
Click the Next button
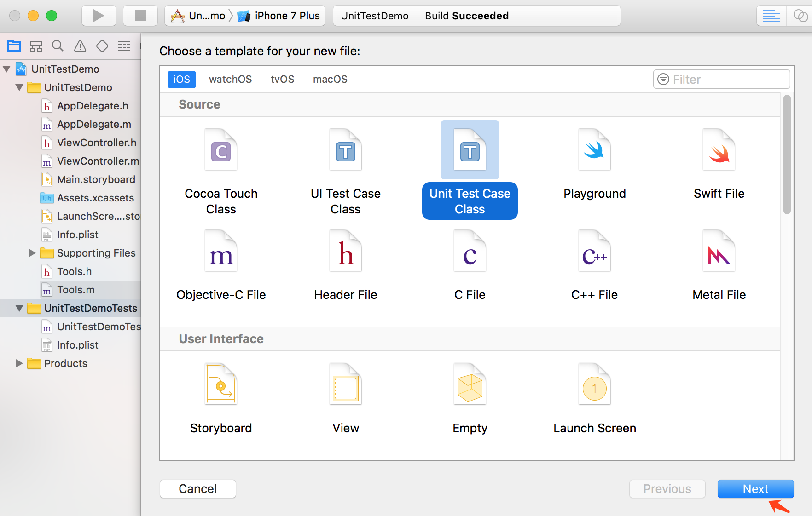[755, 489]
